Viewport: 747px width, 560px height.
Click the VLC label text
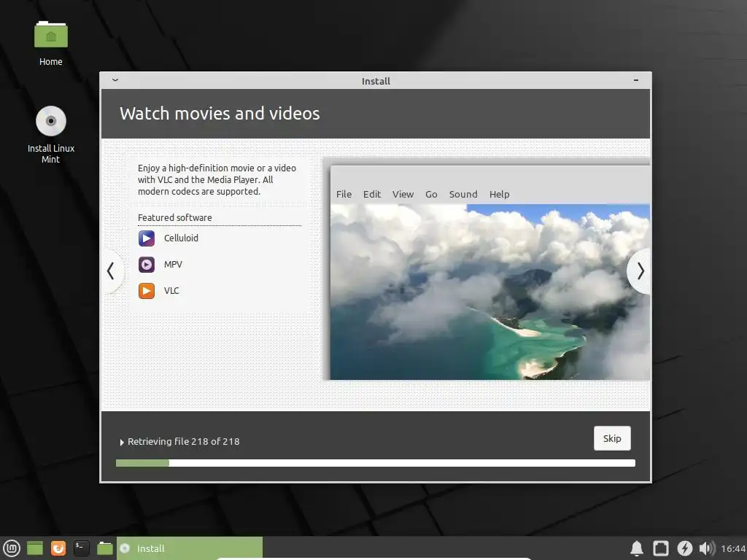click(171, 290)
